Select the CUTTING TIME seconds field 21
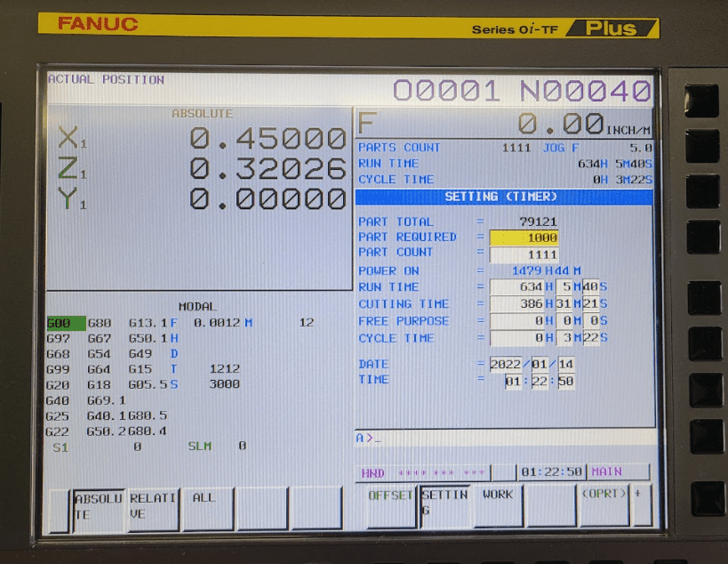 tap(590, 304)
